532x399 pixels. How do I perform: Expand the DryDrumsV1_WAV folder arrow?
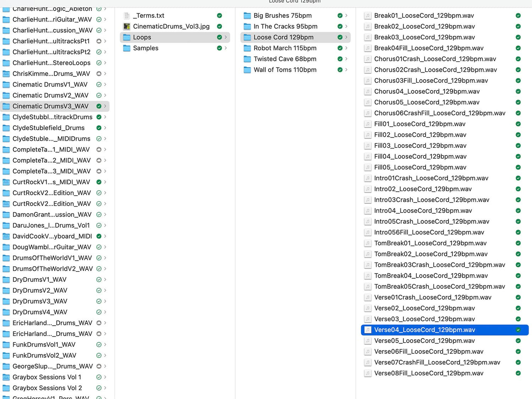coord(105,280)
